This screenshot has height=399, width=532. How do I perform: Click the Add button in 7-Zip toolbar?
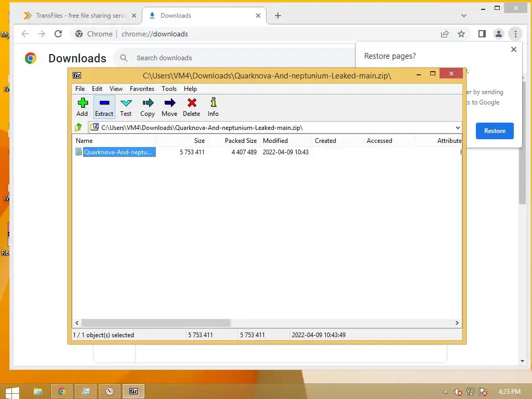tap(82, 107)
